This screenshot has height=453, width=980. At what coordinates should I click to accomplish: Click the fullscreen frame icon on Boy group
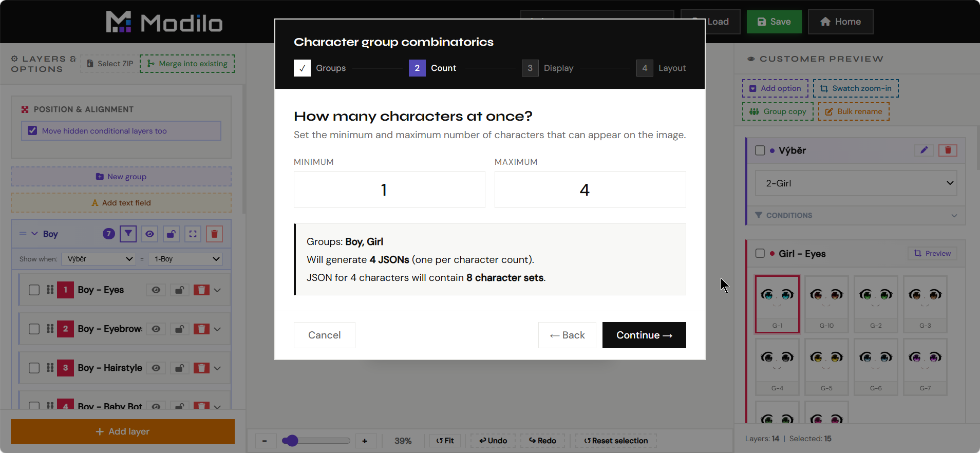click(x=193, y=234)
